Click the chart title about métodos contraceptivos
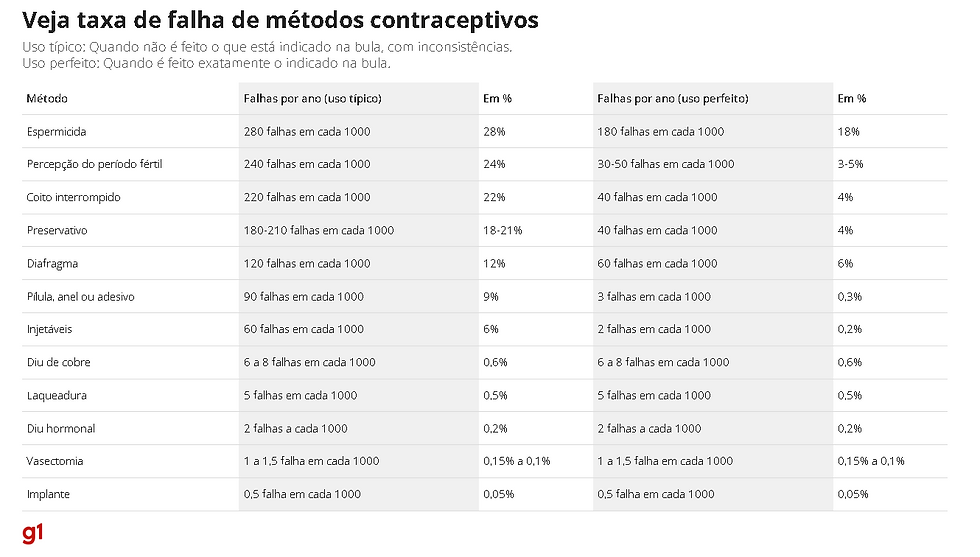Viewport: 980px width, 557px height. 280,20
